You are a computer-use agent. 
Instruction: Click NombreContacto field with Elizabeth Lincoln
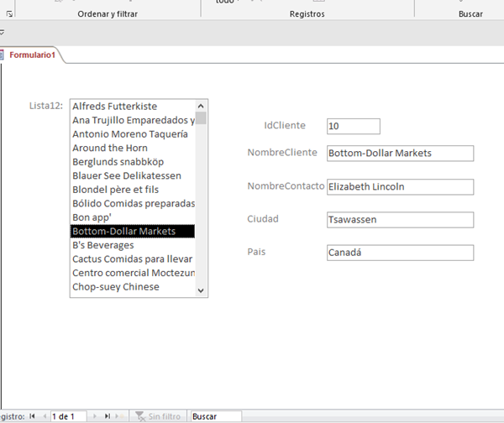[400, 186]
